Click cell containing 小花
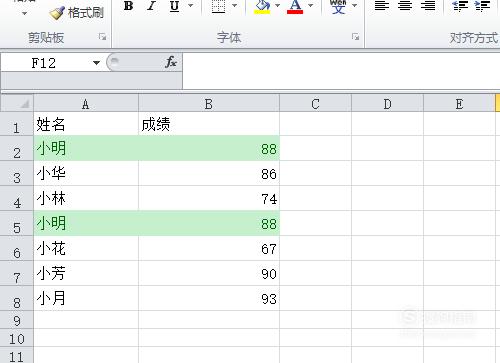This screenshot has width=500, height=363. [x=86, y=248]
